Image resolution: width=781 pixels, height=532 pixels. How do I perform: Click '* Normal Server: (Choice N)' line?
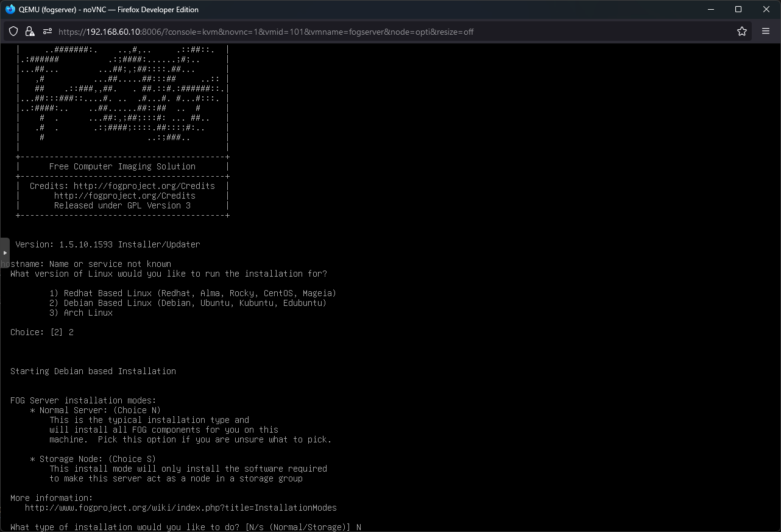coord(96,410)
